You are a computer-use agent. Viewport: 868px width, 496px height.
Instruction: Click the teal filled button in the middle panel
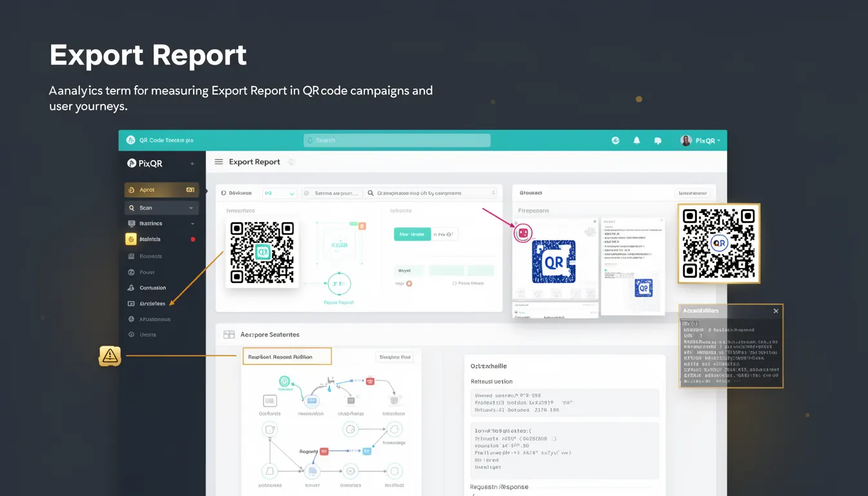[x=412, y=234]
